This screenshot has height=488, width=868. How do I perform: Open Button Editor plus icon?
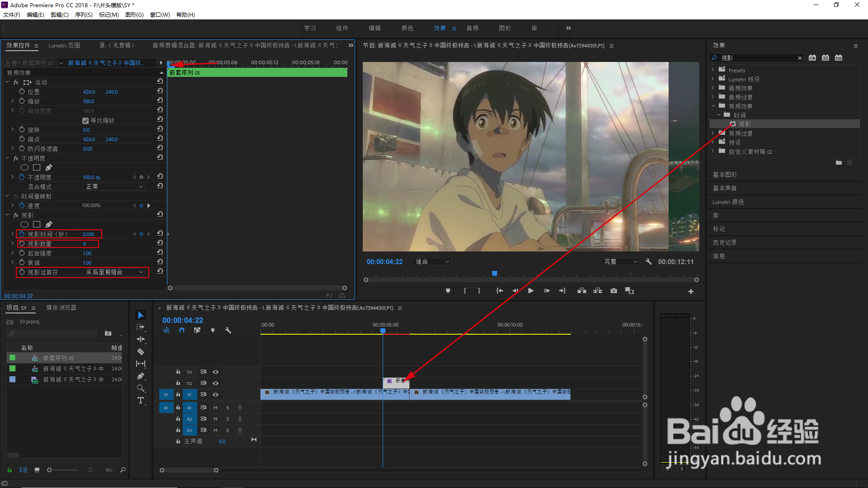coord(691,292)
